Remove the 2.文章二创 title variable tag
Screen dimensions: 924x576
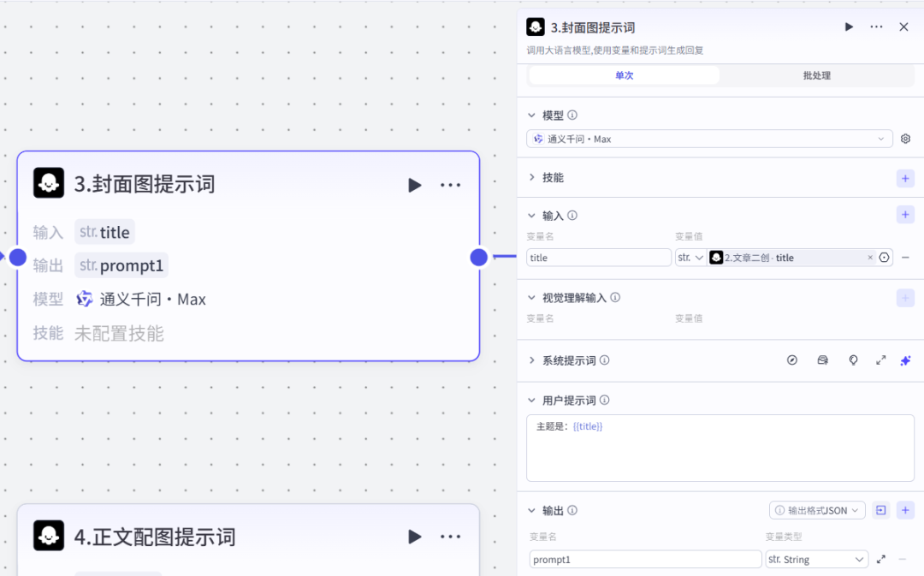[x=870, y=257]
